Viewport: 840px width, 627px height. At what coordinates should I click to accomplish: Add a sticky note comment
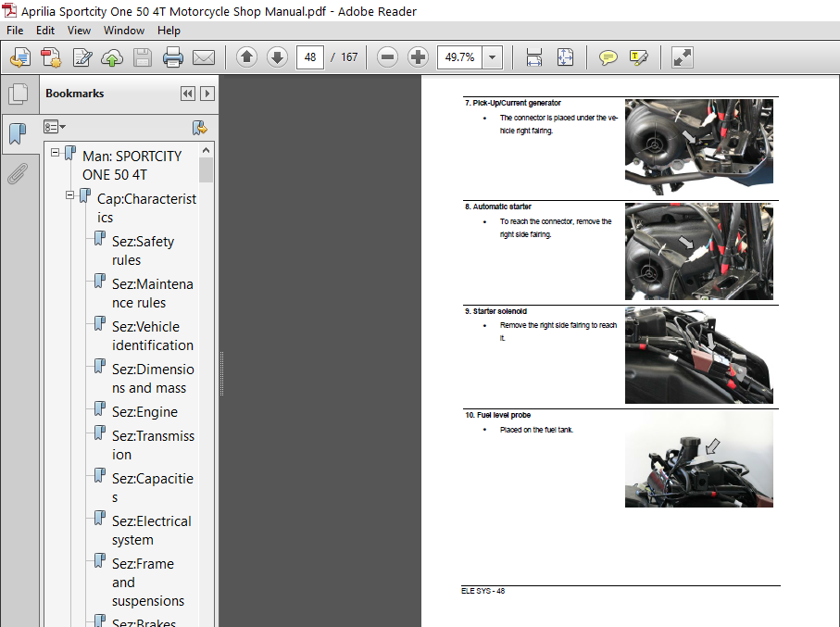pyautogui.click(x=608, y=57)
